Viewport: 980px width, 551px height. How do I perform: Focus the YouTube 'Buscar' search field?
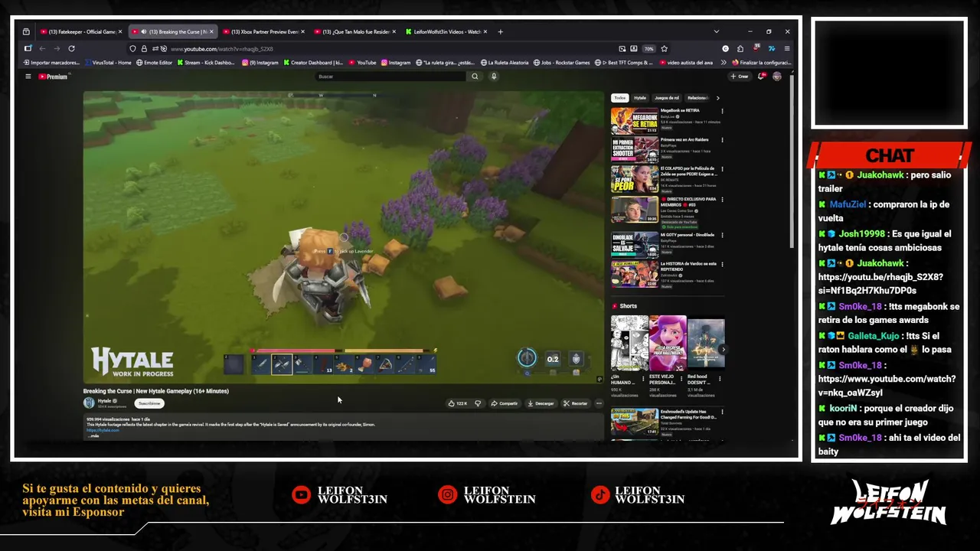coord(390,77)
